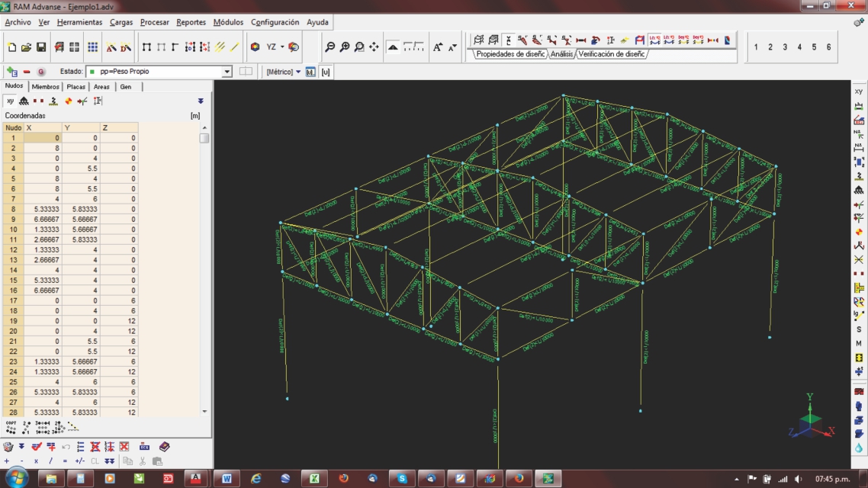Click the zoom in magnifier icon
868x488 pixels.
[345, 47]
